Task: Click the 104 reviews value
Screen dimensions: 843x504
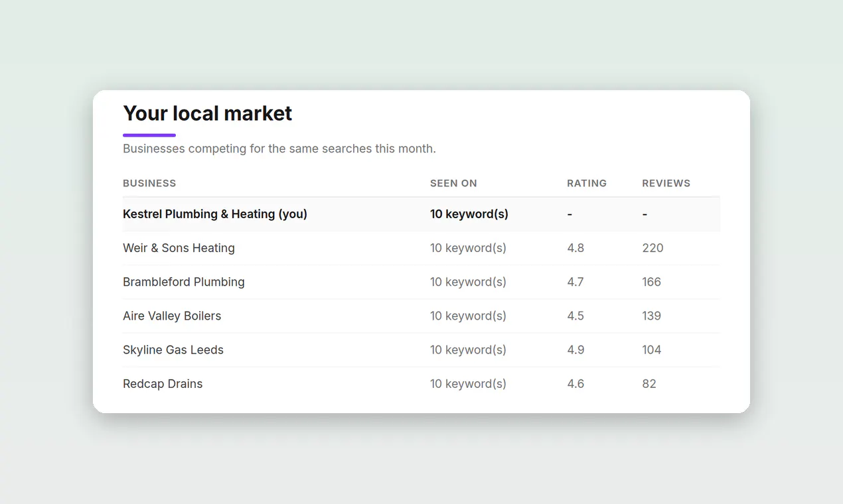Action: tap(652, 349)
